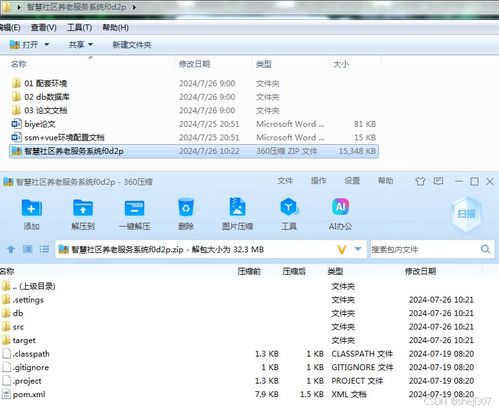The width and height of the screenshot is (499, 410).
Task: Sort Explorer list by 类型 column
Action: coord(264,64)
